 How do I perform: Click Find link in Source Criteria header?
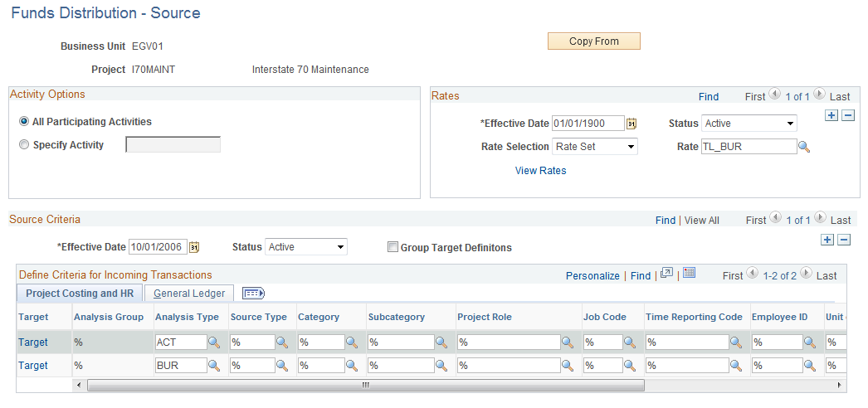666,220
